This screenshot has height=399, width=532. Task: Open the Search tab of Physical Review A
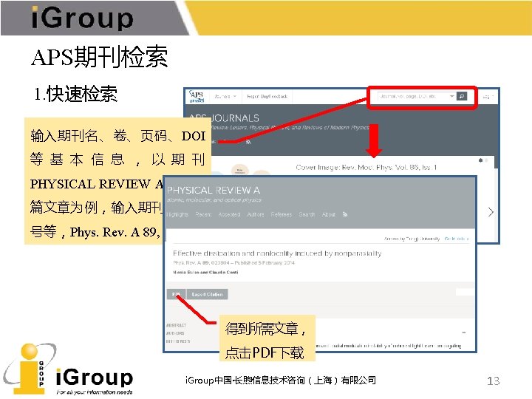(x=307, y=214)
